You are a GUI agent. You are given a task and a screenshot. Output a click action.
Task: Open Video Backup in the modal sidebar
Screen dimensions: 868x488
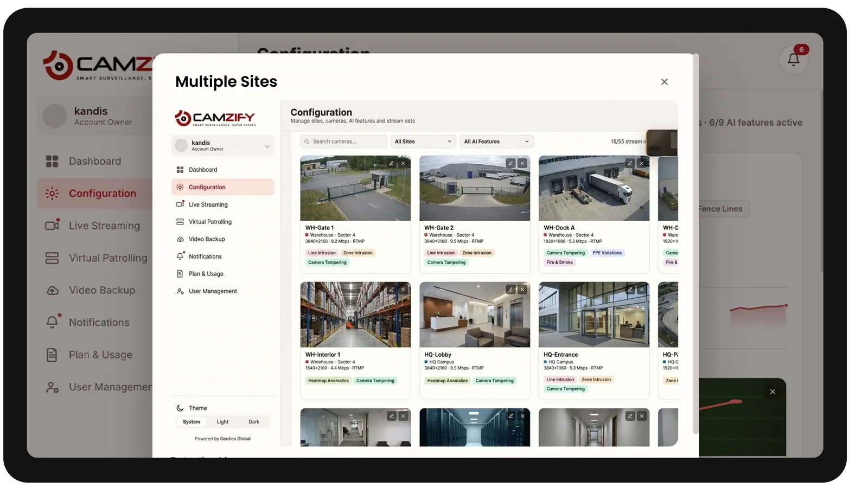[223, 239]
